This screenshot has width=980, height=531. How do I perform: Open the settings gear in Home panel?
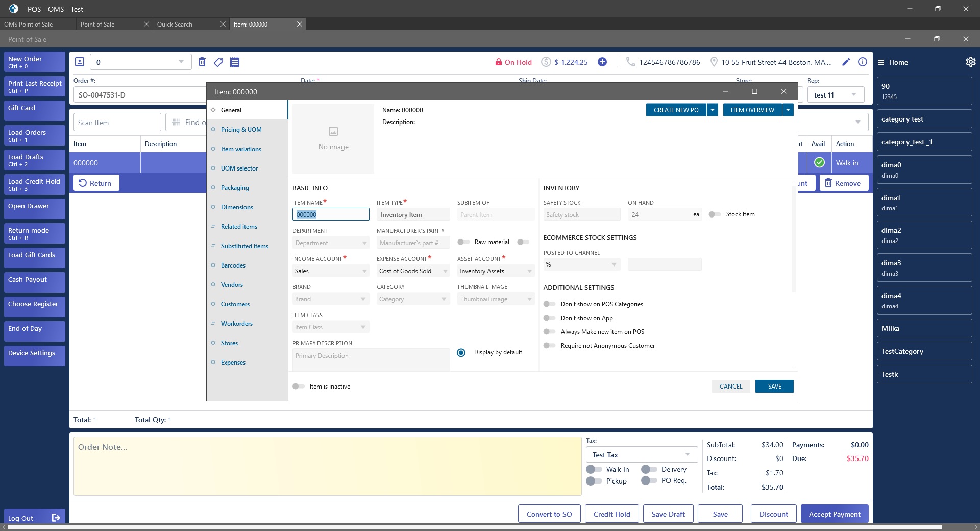[970, 62]
